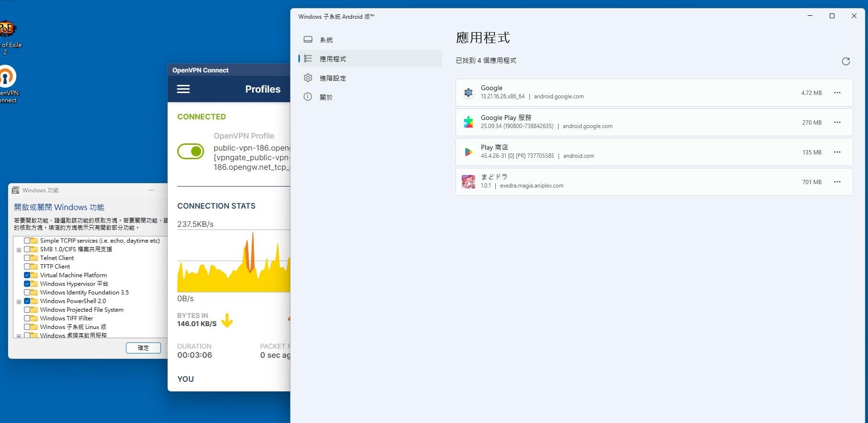
Task: Maximize the Android subsystem window
Action: tap(832, 16)
